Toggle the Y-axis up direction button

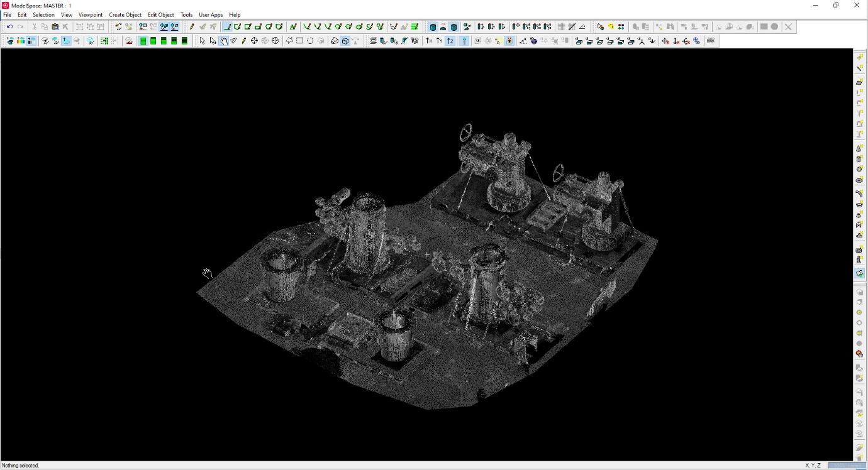[440, 41]
